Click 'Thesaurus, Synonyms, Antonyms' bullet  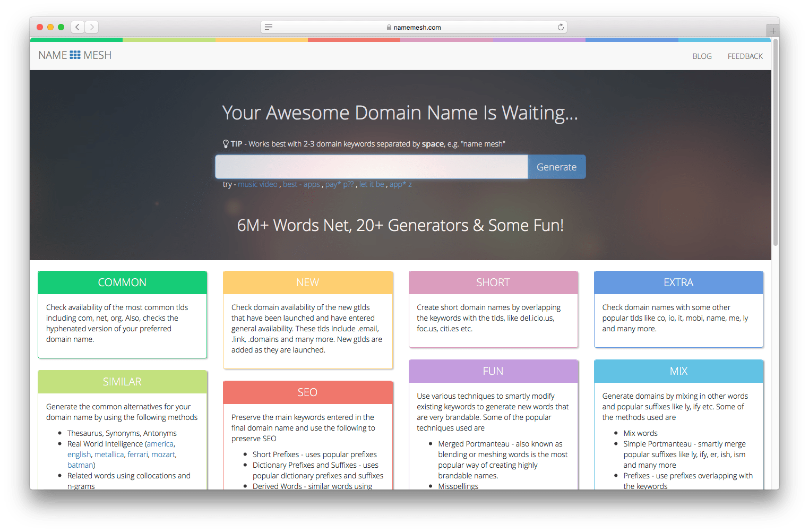(122, 433)
